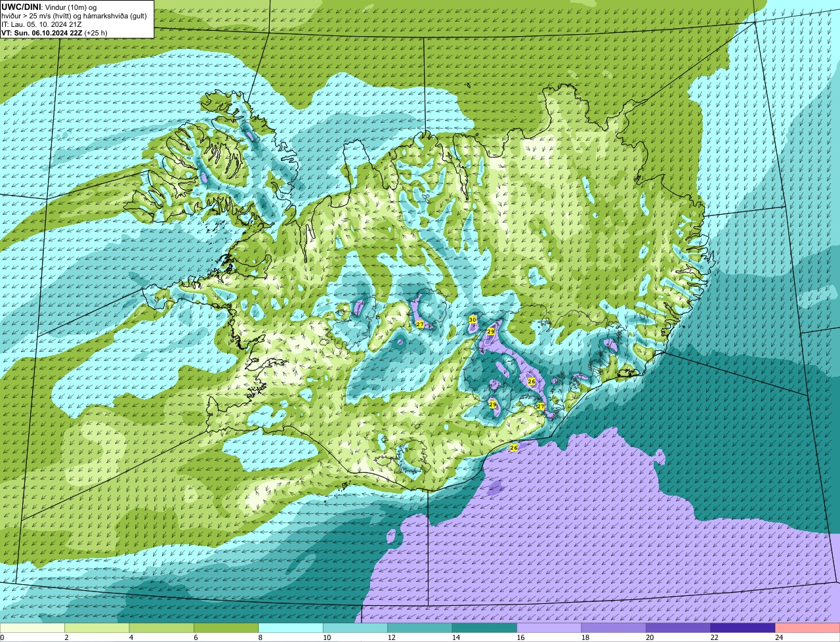Click the '29' gust label right beside the '30' label
This screenshot has height=642, width=840.
pyautogui.click(x=491, y=332)
